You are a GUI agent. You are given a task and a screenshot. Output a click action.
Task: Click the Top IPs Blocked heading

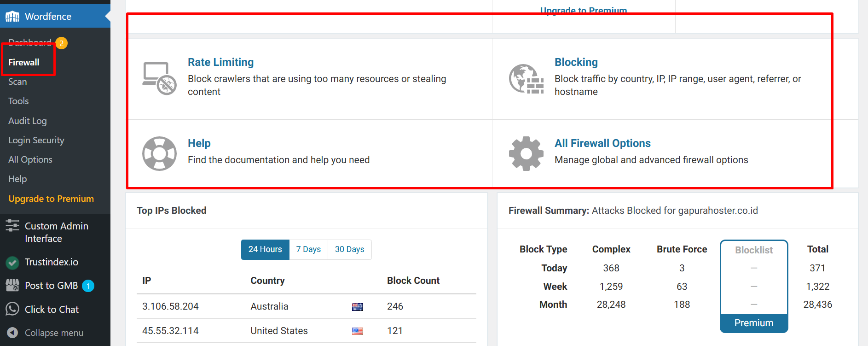171,211
